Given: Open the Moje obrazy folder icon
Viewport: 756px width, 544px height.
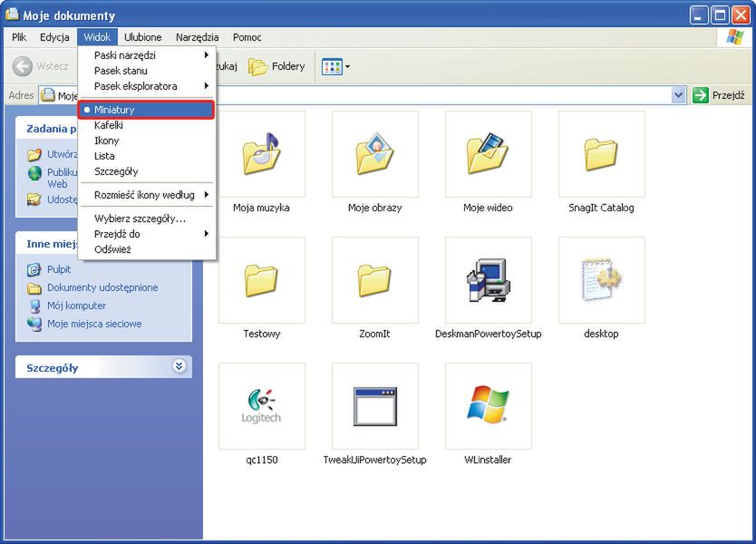Looking at the screenshot, I should [374, 154].
